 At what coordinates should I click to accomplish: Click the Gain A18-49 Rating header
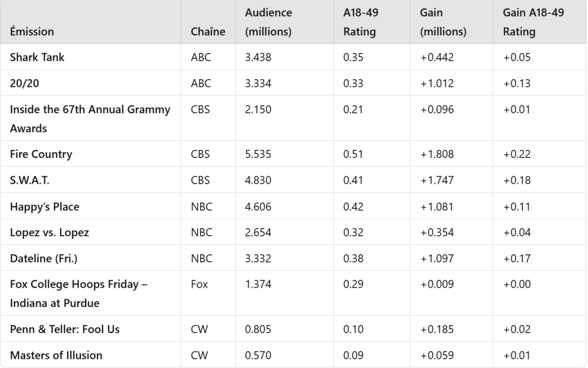coord(533,22)
